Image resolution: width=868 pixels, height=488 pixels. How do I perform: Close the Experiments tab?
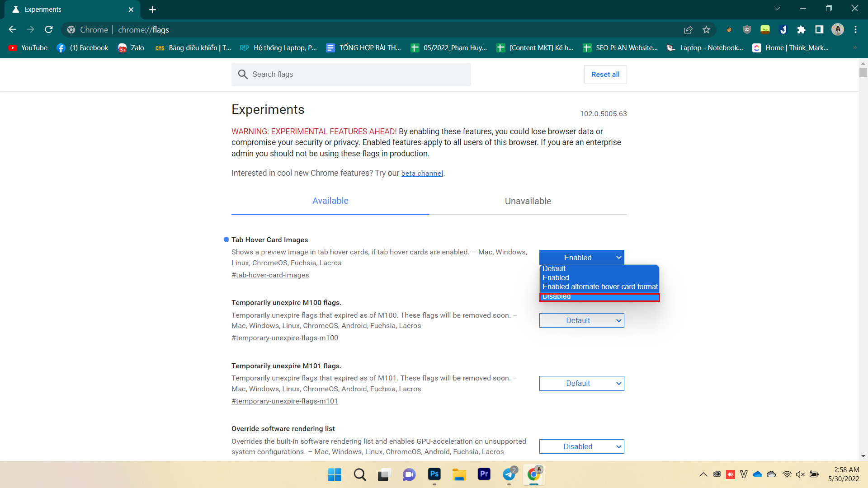point(131,9)
